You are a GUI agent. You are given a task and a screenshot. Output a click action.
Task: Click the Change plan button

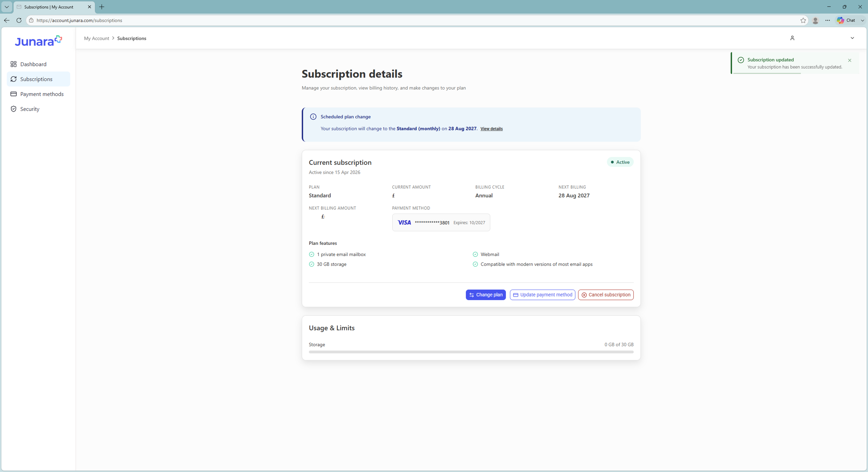point(485,295)
